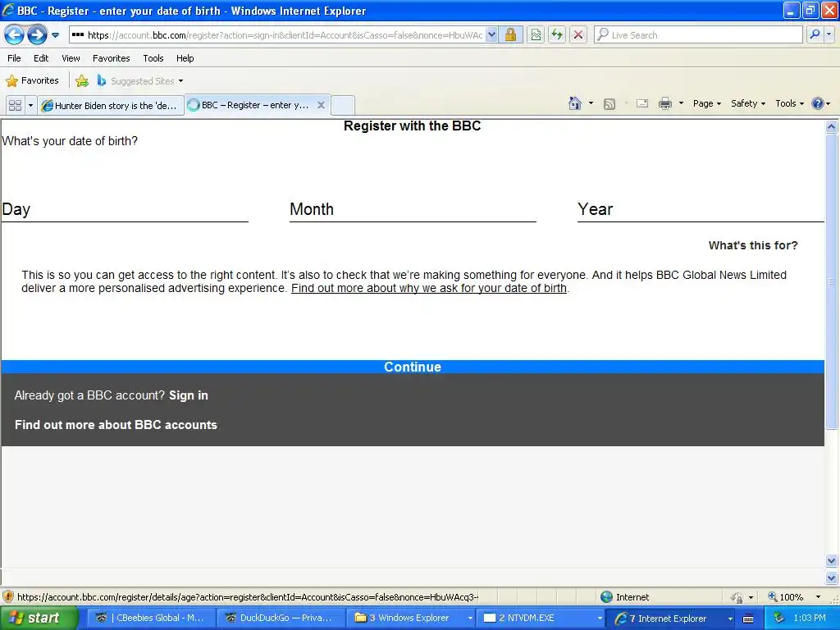Open the Favorites menu

pos(111,58)
